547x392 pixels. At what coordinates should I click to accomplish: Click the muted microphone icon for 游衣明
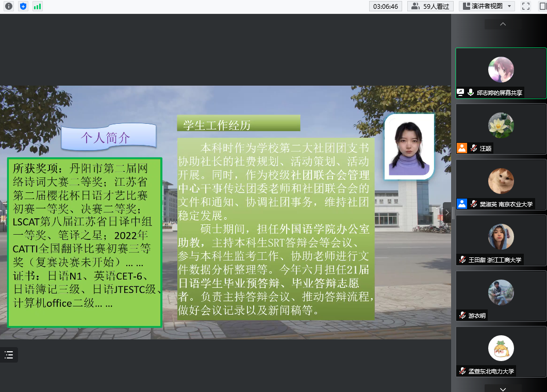point(462,316)
